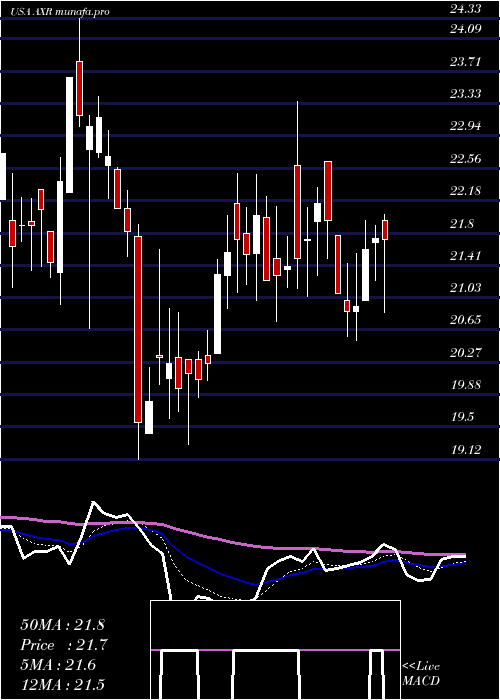Click the 21.41 price axis label
Viewport: 500px width, 700px height.
467,256
